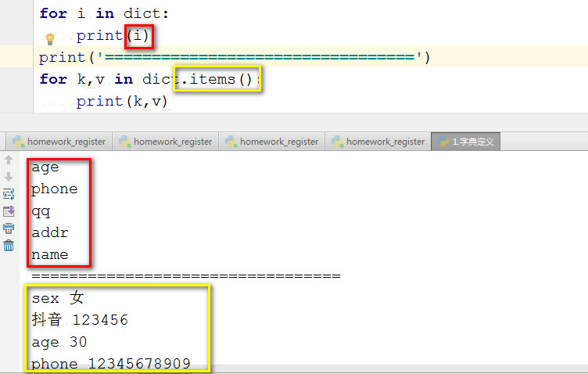The image size is (588, 374).
Task: Clear console with the trash icon
Action: point(9,246)
